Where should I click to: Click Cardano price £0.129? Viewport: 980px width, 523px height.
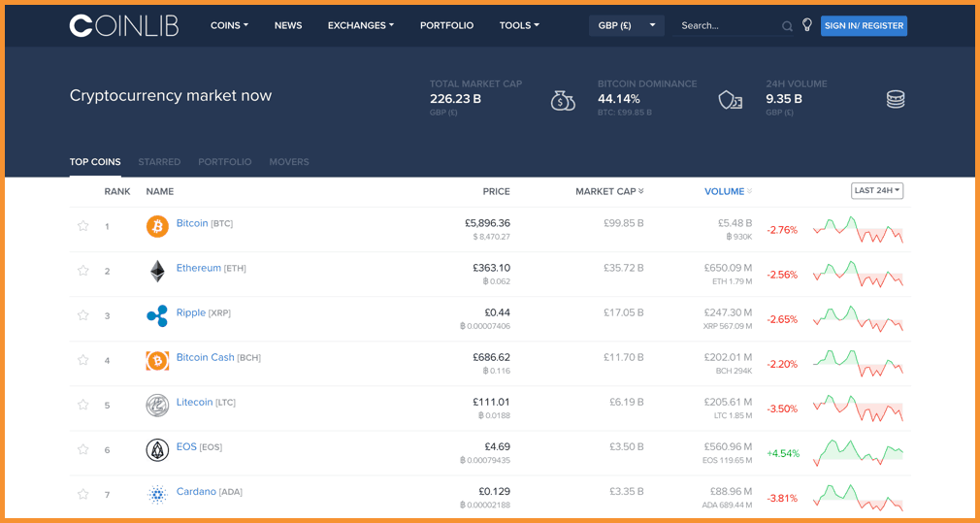(494, 492)
